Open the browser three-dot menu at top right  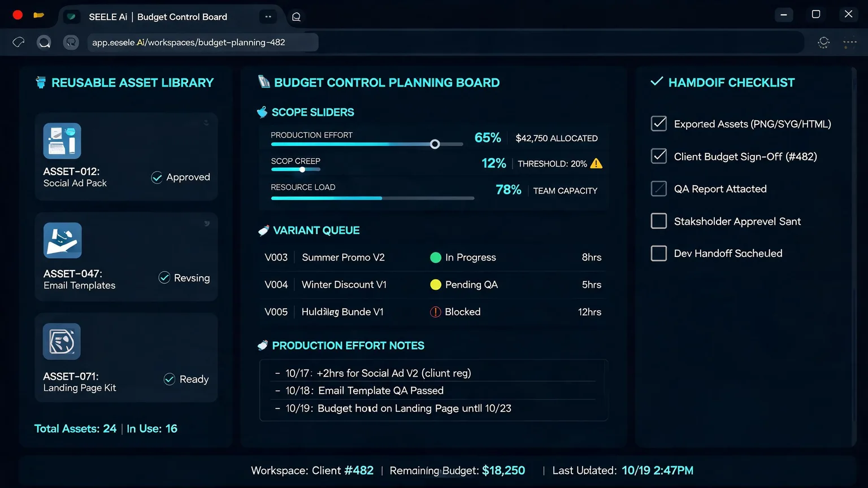click(849, 42)
